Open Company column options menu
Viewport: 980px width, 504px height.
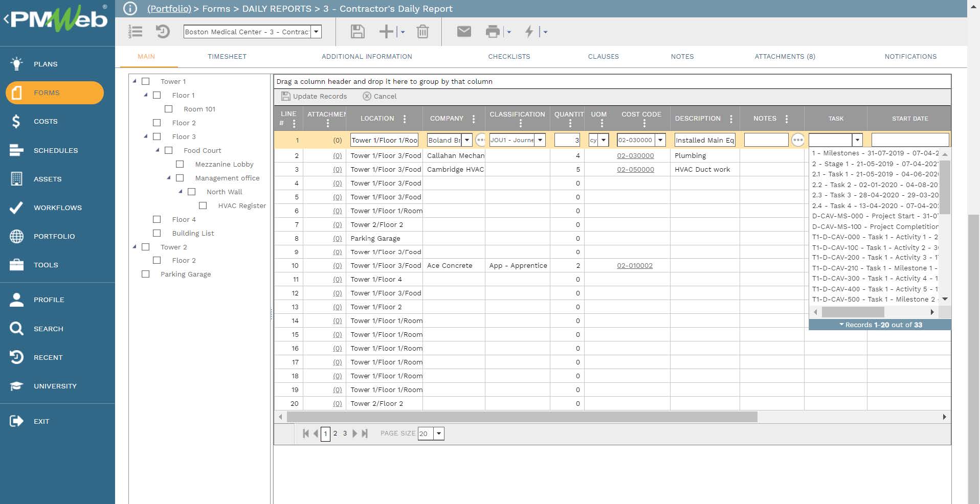point(474,119)
